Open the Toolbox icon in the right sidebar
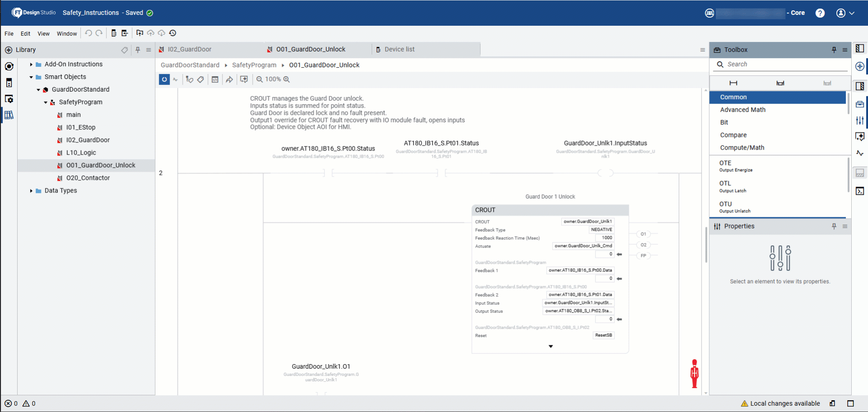 [x=860, y=104]
